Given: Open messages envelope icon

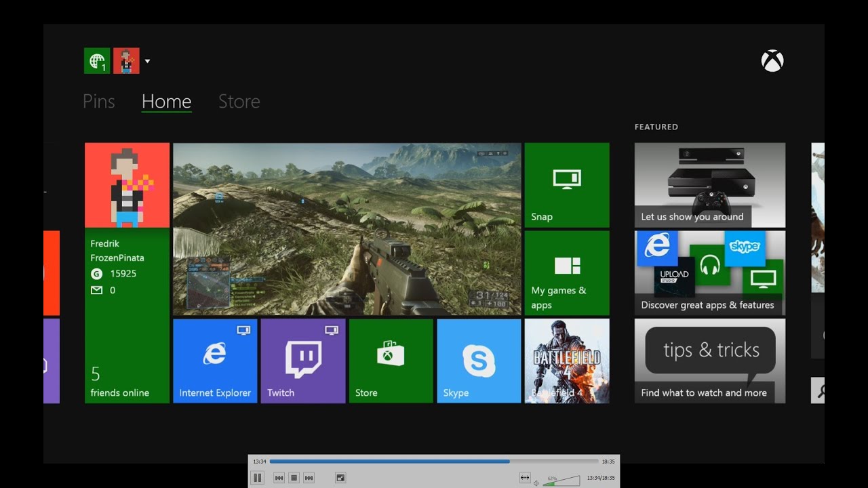Looking at the screenshot, I should tap(96, 290).
